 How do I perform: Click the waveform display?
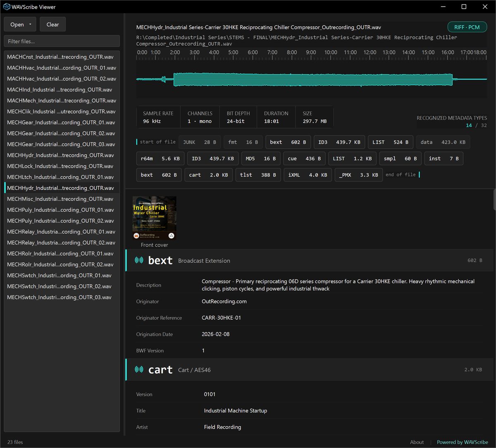click(312, 79)
